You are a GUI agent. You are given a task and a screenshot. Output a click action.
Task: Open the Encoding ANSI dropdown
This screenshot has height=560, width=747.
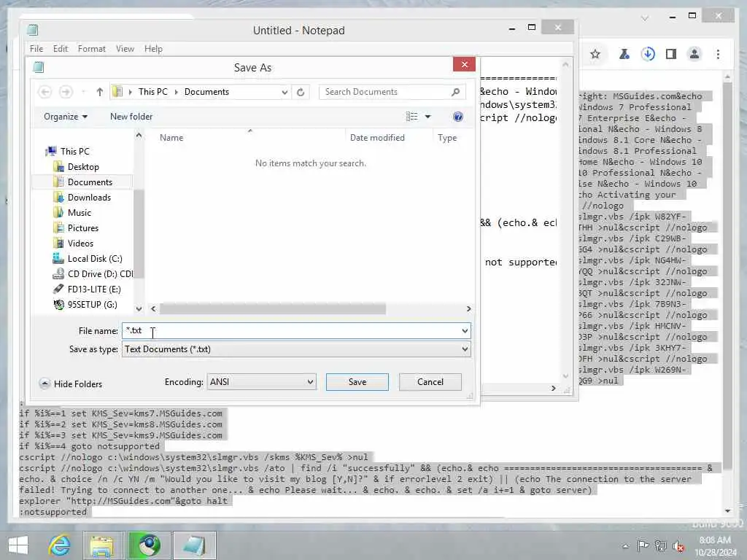pyautogui.click(x=262, y=382)
